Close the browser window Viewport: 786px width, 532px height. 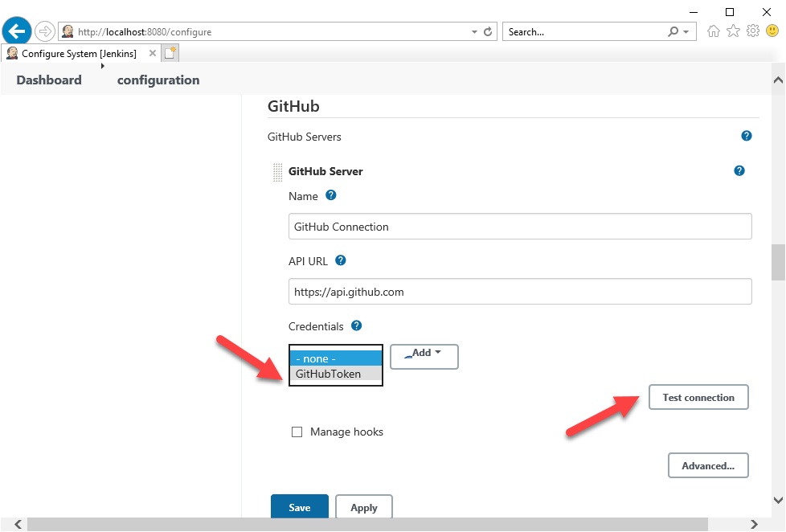point(767,12)
